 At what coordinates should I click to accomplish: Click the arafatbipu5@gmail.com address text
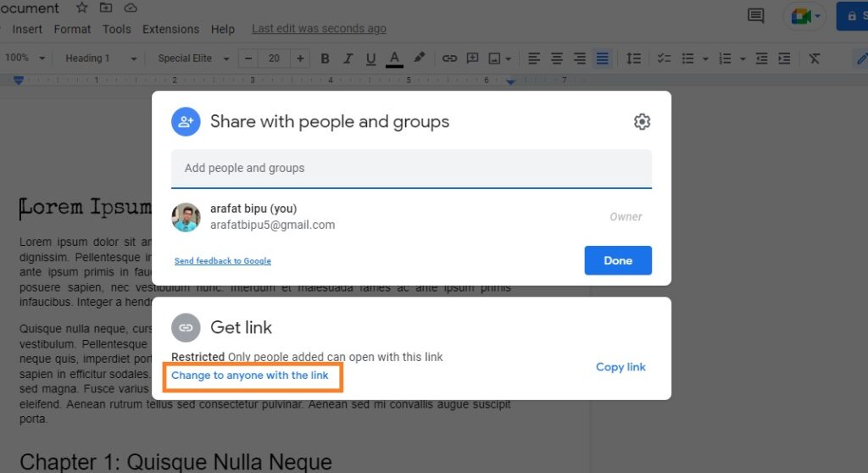tap(272, 225)
